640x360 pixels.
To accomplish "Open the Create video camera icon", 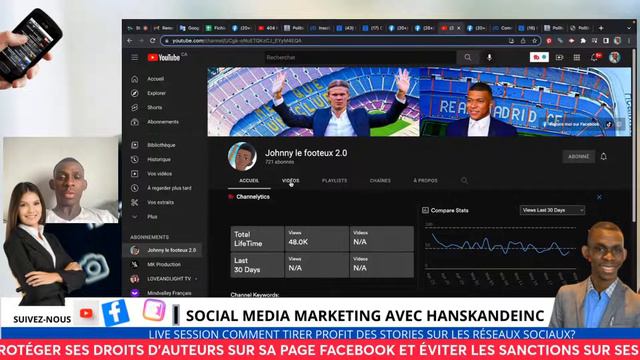I will 559,58.
